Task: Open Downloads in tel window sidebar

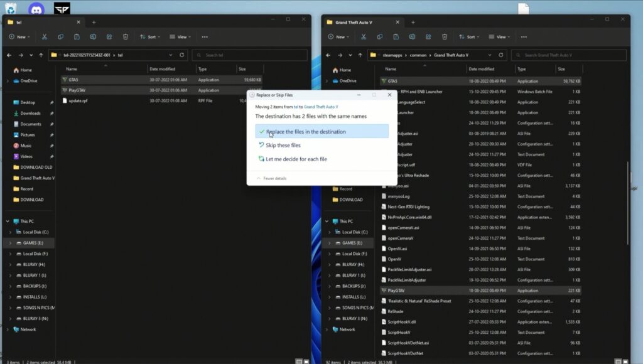Action: point(30,113)
